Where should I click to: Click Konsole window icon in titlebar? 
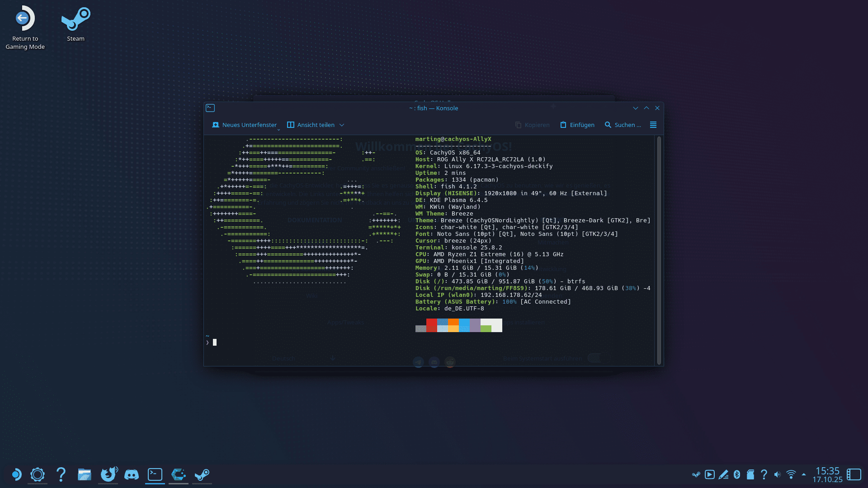click(x=210, y=108)
